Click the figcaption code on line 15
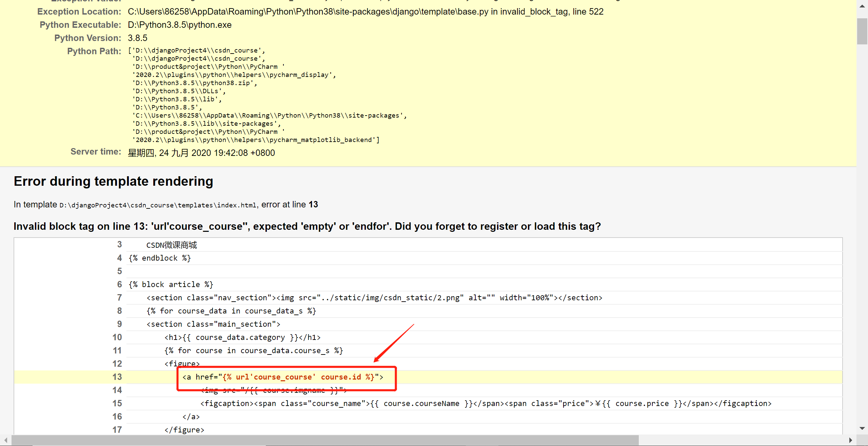Viewport: 868px width, 446px height. click(486, 403)
